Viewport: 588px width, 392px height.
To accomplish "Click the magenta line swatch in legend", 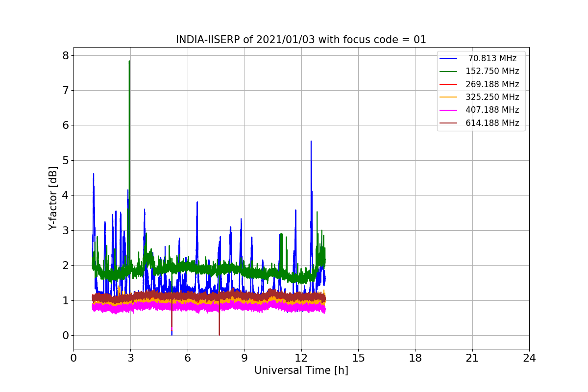I will 448,110.
